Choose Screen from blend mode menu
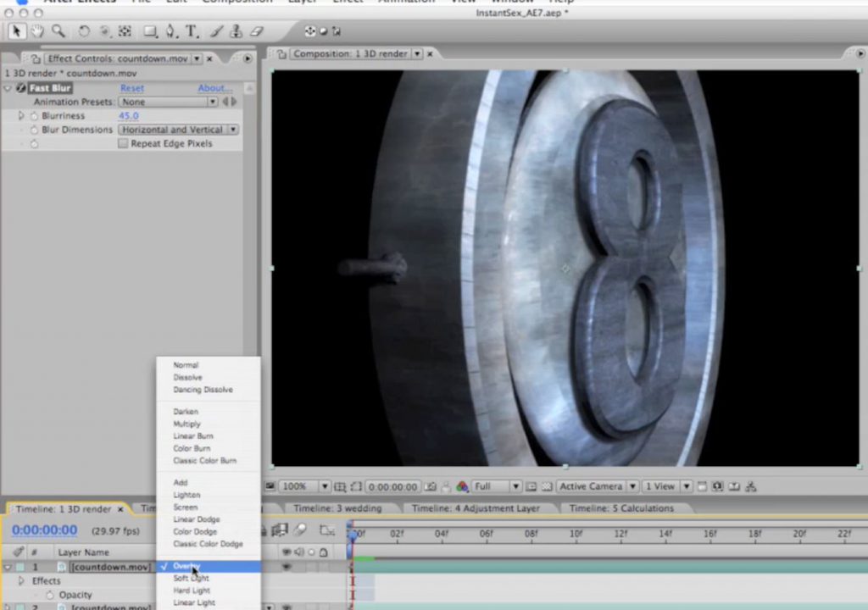The image size is (868, 610). 186,507
